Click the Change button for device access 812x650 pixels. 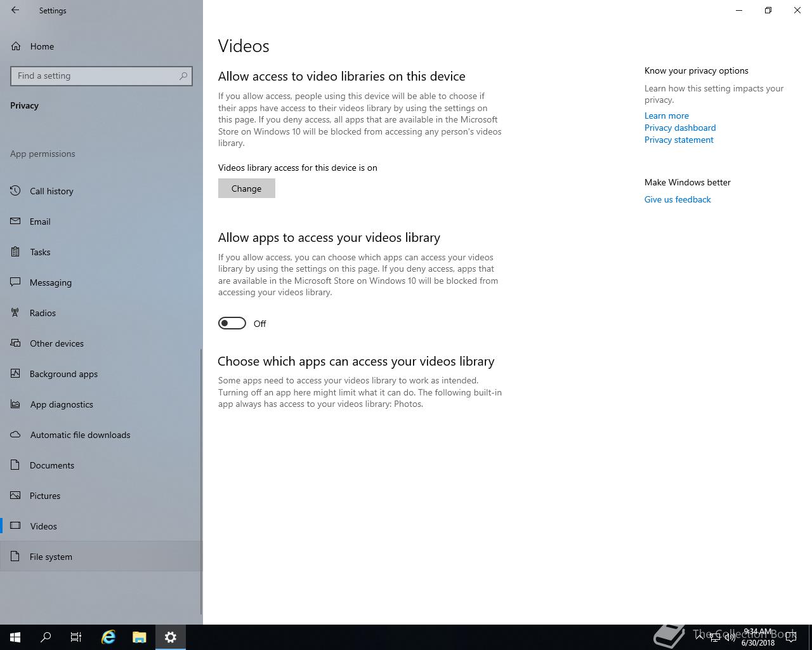point(247,189)
